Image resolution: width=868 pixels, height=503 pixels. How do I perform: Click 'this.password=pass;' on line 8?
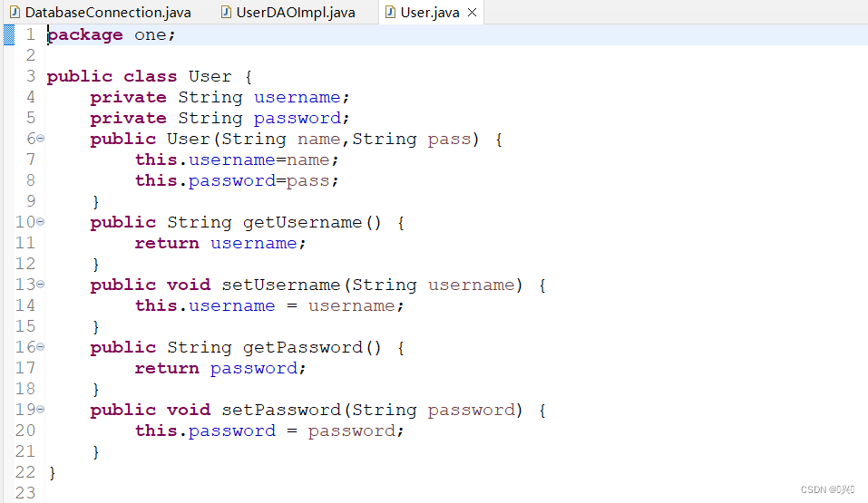tap(237, 181)
